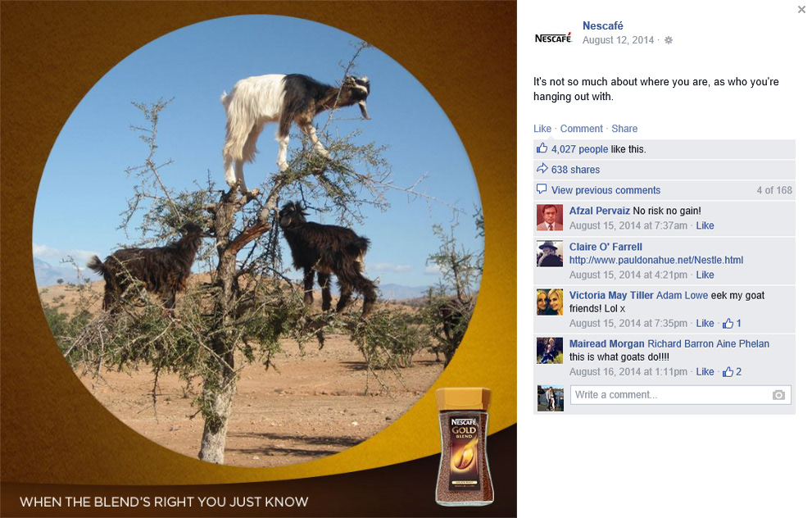Viewport: 812px width, 518px height.
Task: Expand View previous comments
Action: [x=606, y=190]
